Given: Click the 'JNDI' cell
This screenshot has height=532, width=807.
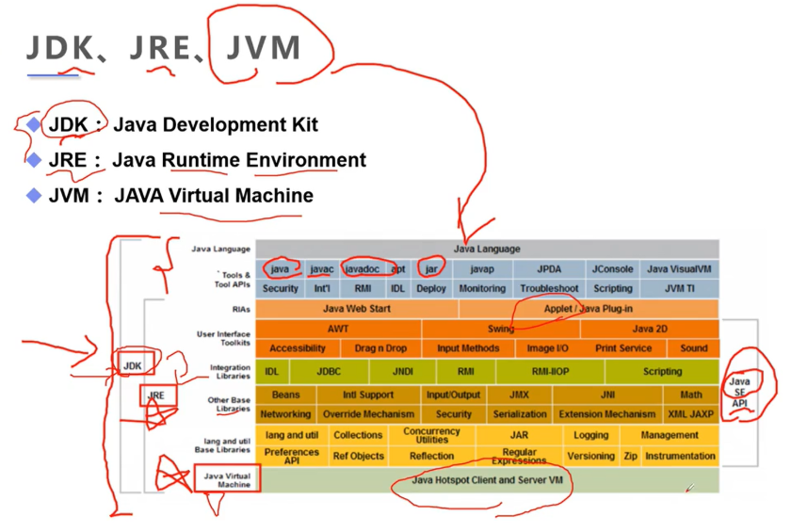Looking at the screenshot, I should coord(402,372).
